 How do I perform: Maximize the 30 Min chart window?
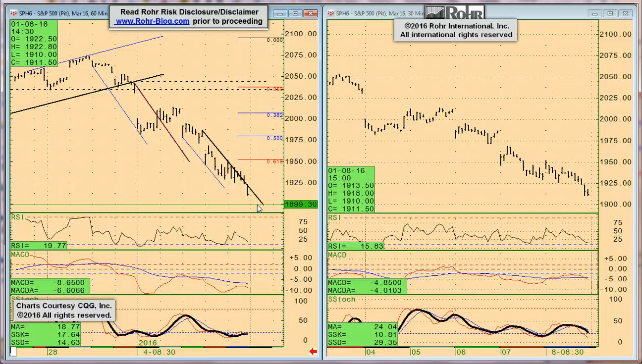pos(610,13)
